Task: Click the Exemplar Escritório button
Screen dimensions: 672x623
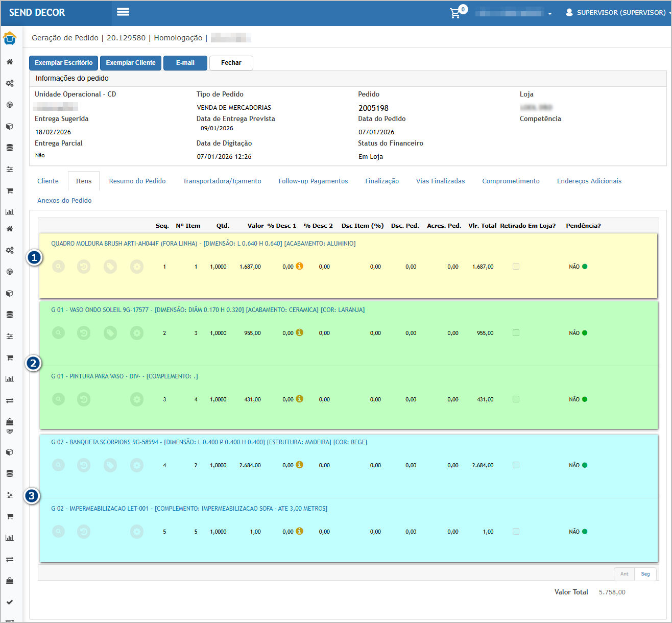Action: 64,63
